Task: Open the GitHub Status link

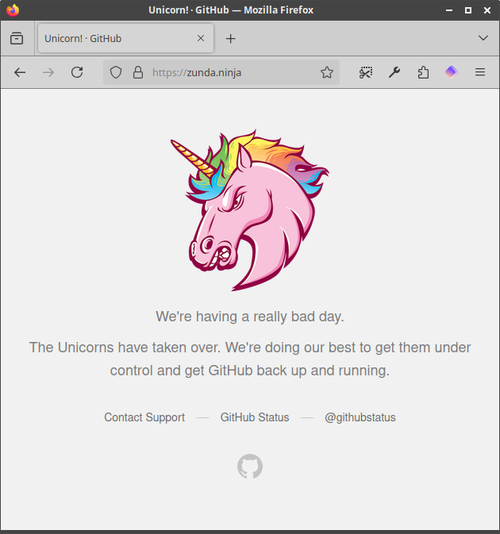Action: click(x=255, y=417)
